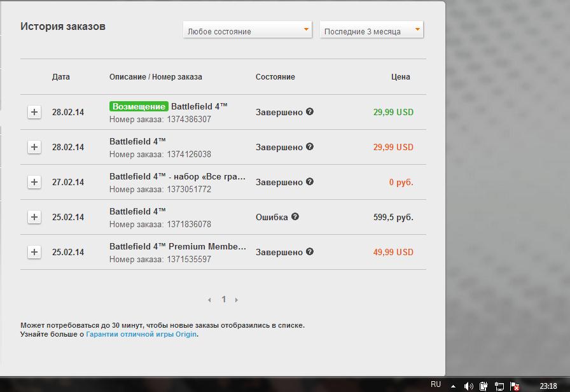Show hidden tray icons arrow
This screenshot has width=570, height=392.
[453, 386]
